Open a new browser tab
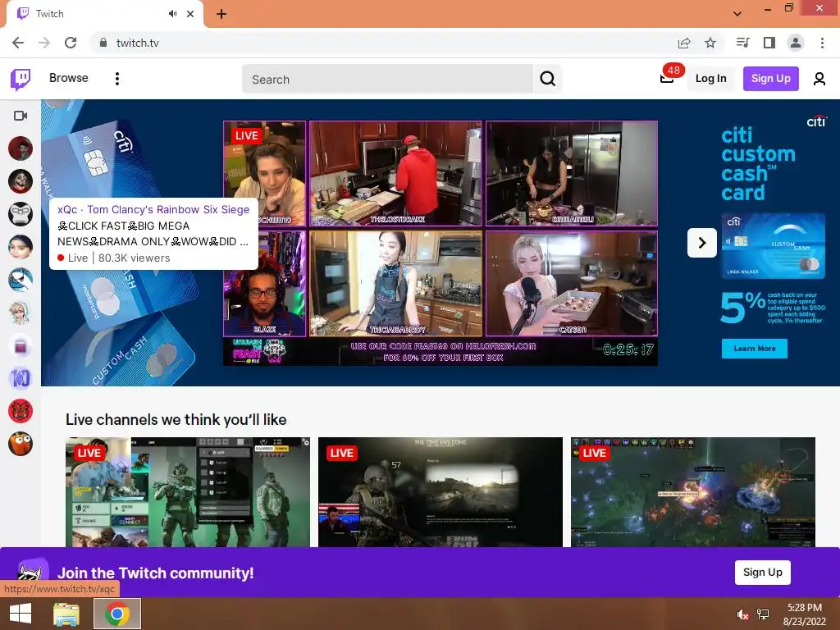 tap(221, 14)
